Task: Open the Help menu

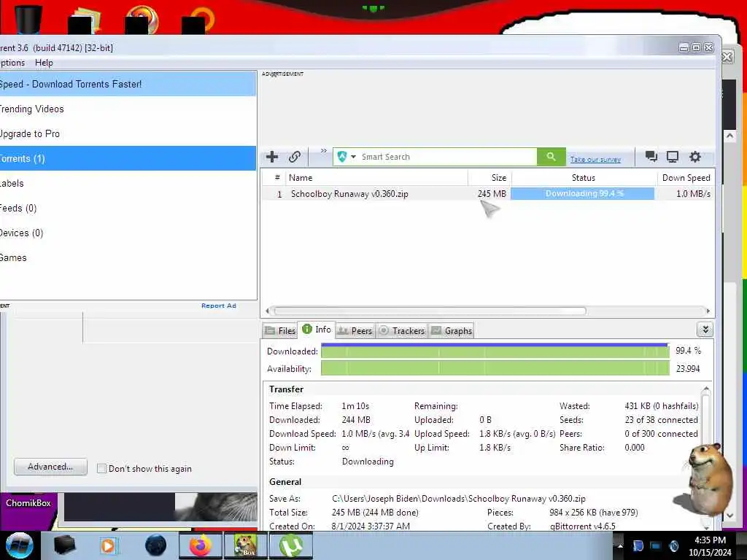Action: (x=44, y=63)
